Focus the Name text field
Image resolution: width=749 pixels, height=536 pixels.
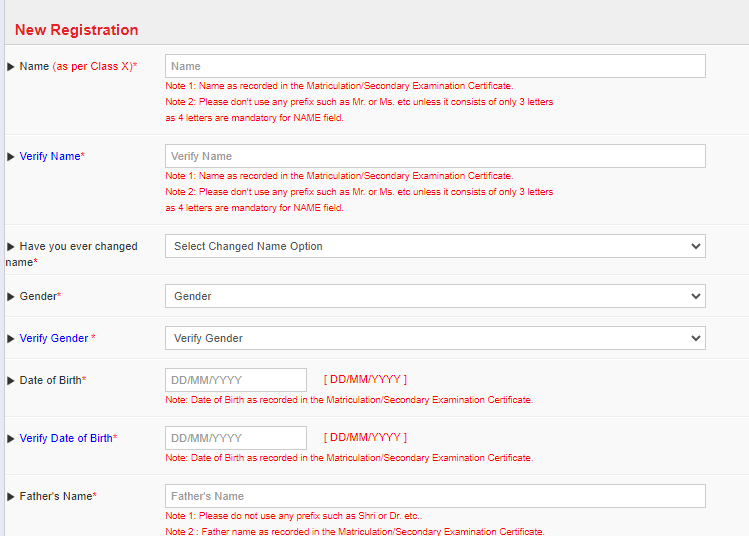(435, 66)
